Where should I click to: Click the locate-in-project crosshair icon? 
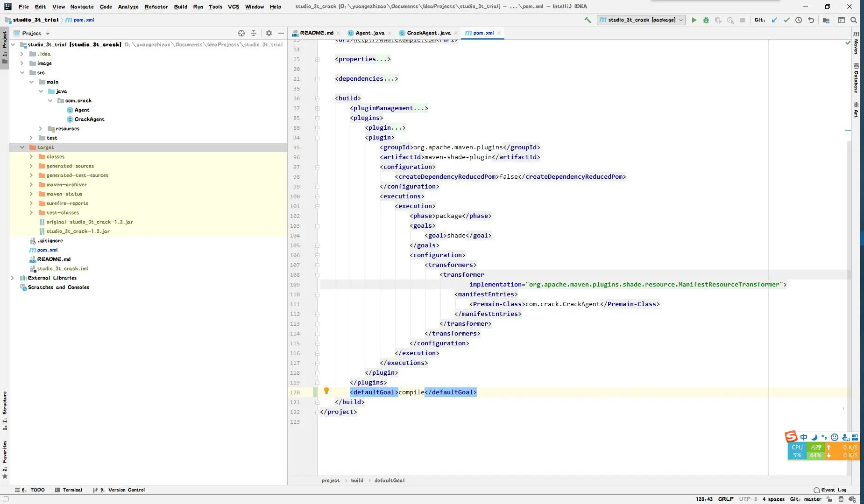[x=241, y=33]
